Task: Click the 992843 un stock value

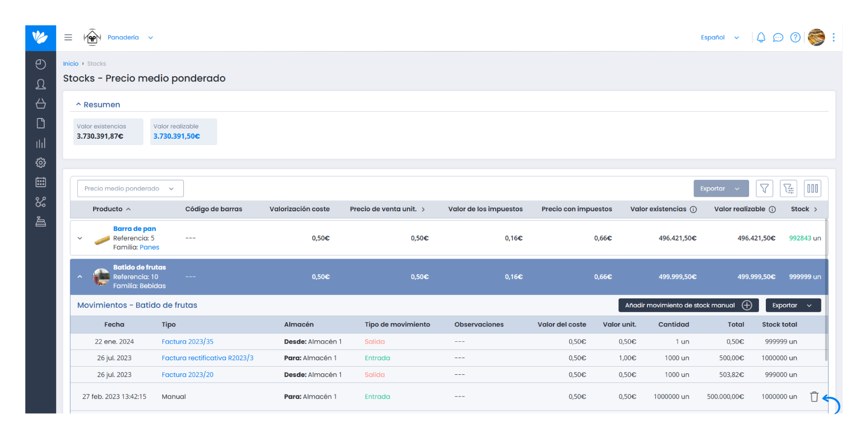Action: click(x=805, y=238)
